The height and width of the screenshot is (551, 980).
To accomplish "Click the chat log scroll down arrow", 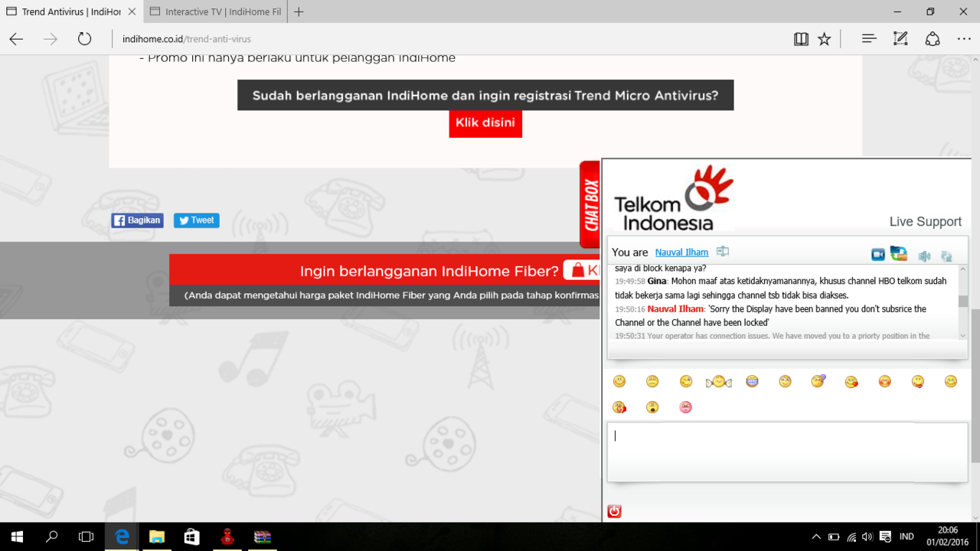I will point(963,335).
